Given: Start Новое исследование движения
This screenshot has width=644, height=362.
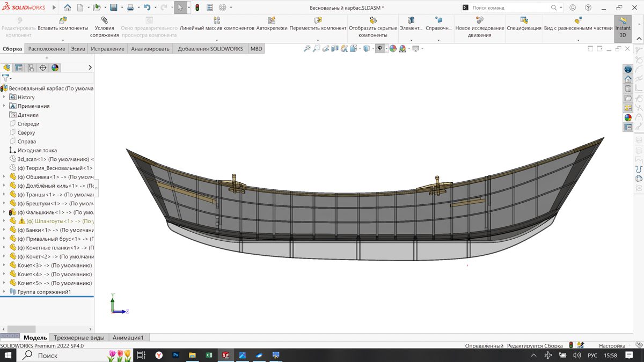Looking at the screenshot, I should (x=479, y=20).
